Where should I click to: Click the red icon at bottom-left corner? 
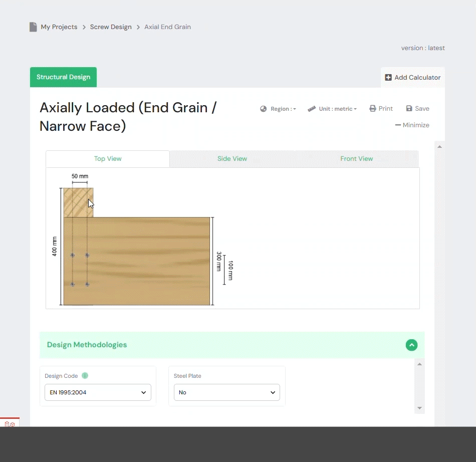(x=10, y=424)
